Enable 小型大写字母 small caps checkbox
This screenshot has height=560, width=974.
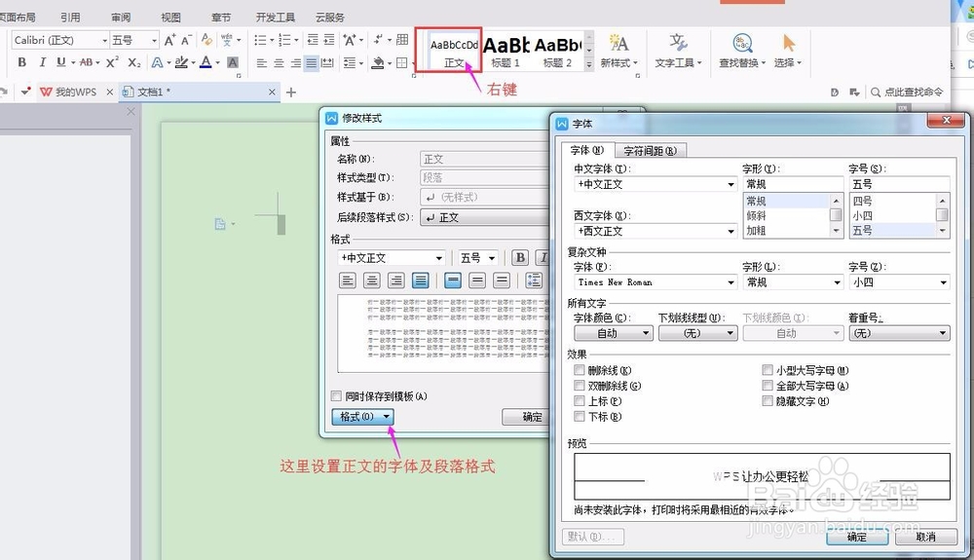coord(768,370)
